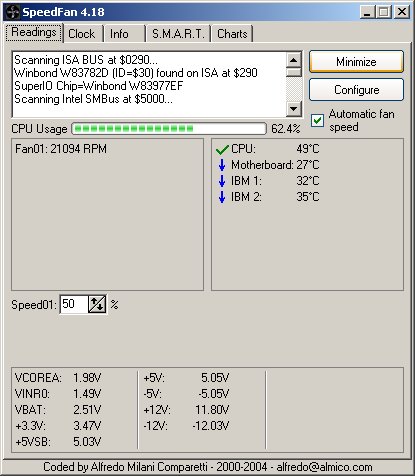Click the VCOREA 1.98V voltage reading
Image resolution: width=415 pixels, height=476 pixels.
(x=58, y=378)
